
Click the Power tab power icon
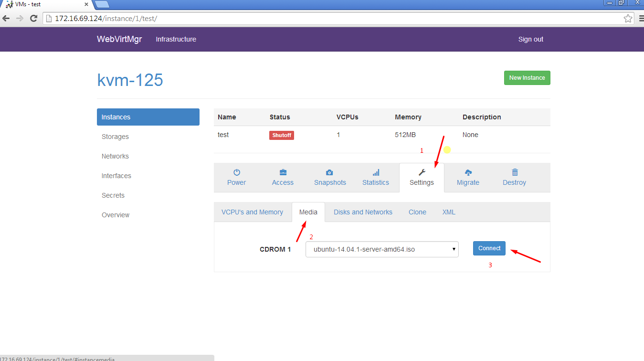pos(236,172)
